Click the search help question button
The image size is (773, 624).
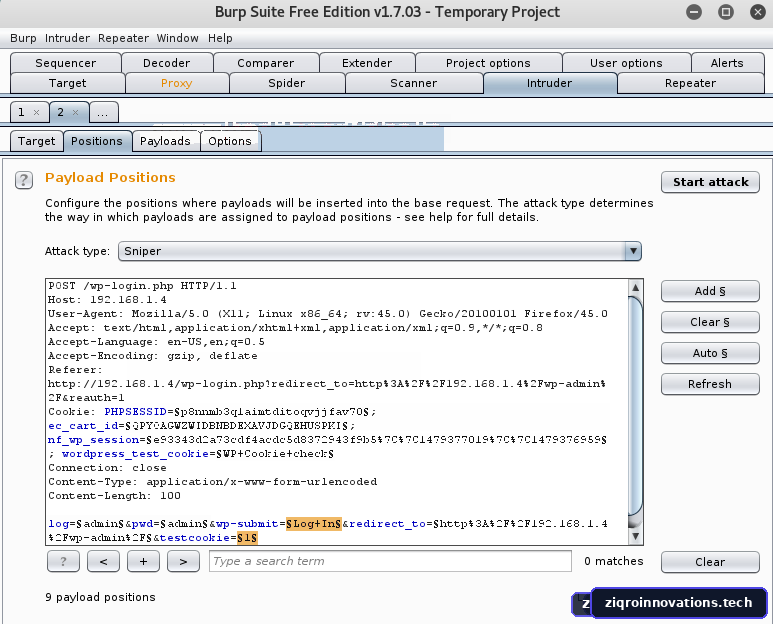tap(63, 561)
